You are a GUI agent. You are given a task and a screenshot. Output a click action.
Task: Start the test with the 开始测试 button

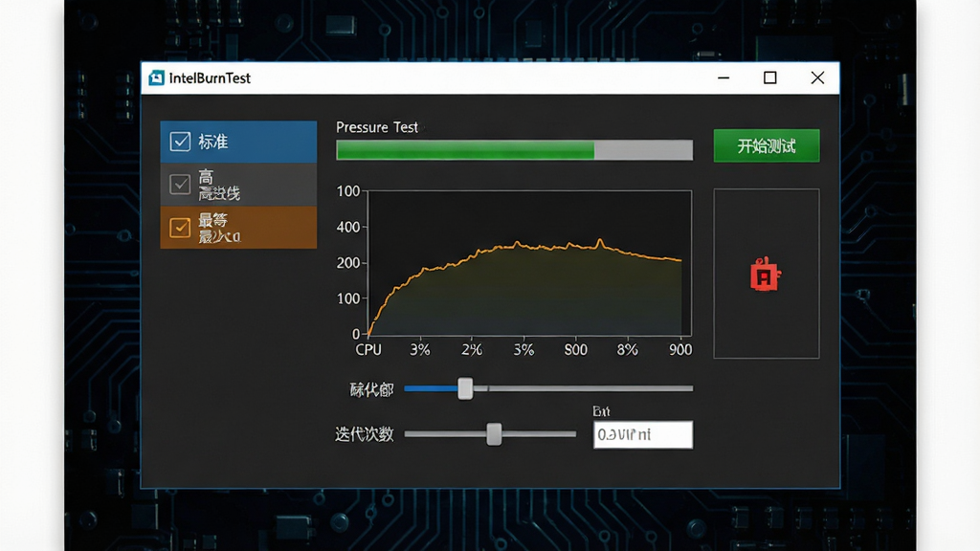coord(767,145)
